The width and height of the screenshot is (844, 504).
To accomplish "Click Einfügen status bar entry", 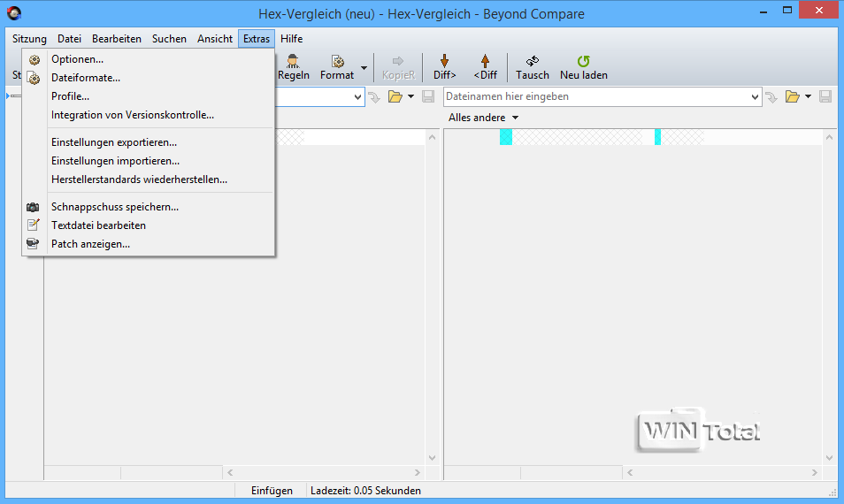I will (272, 491).
